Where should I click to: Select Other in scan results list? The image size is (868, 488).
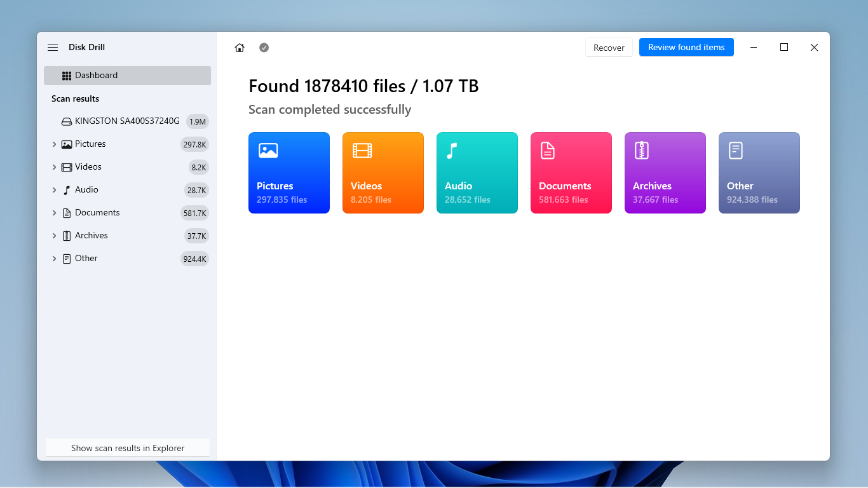pyautogui.click(x=127, y=259)
